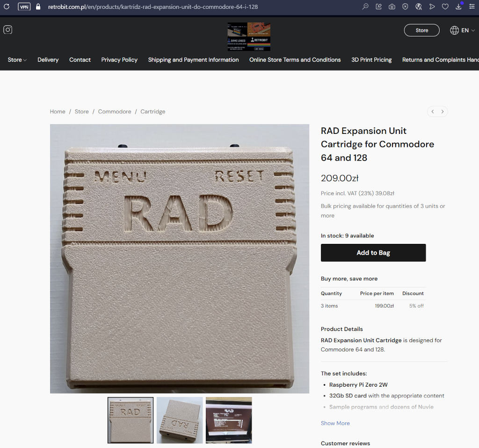Go to previous product with left arrow
This screenshot has height=448, width=479.
(433, 111)
